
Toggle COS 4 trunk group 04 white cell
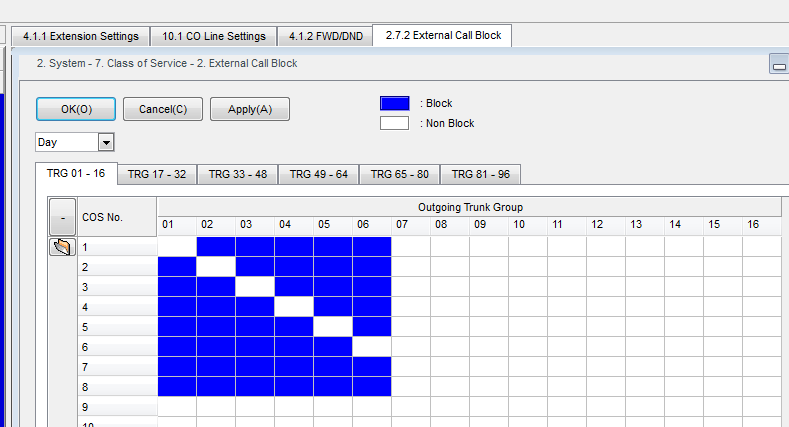[294, 307]
